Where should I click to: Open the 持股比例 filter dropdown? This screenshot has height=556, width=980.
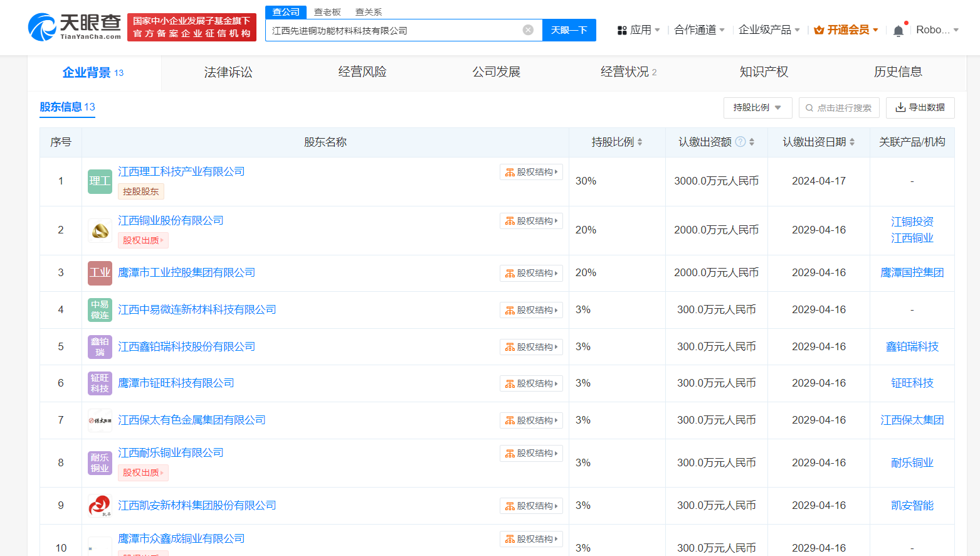point(757,108)
